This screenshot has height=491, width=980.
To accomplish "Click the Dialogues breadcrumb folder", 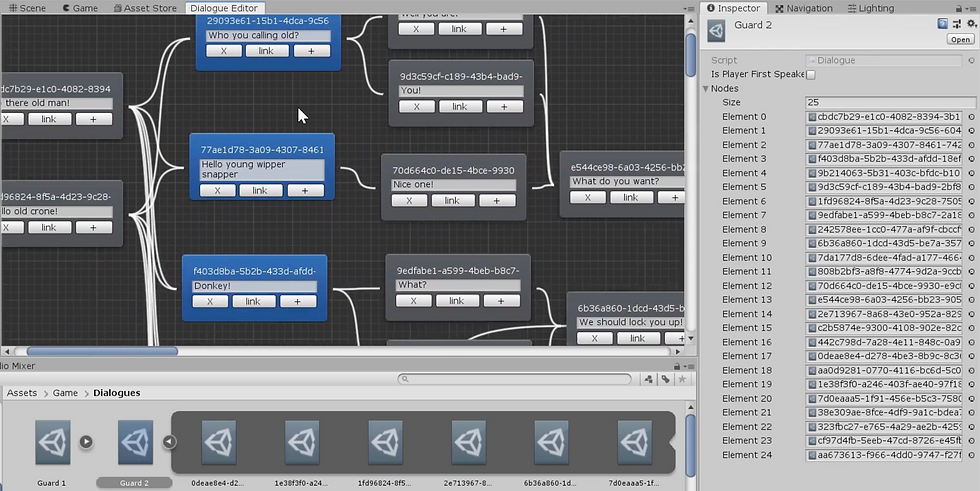I will pos(116,393).
